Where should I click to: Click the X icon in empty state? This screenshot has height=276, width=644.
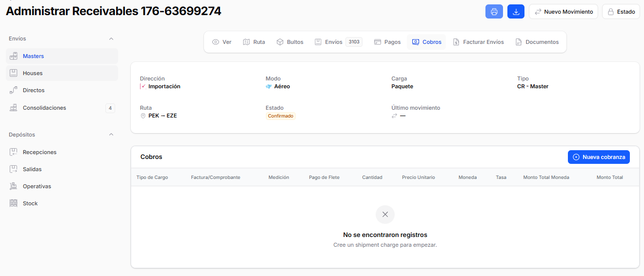[x=385, y=215]
